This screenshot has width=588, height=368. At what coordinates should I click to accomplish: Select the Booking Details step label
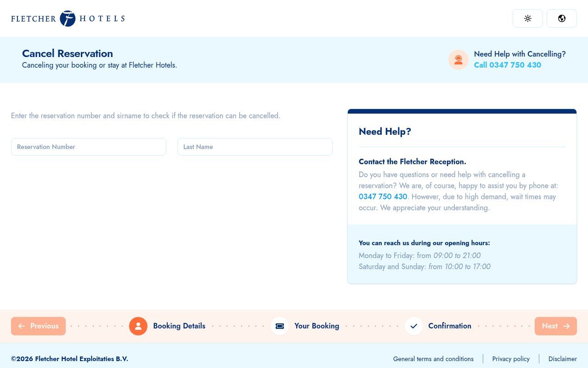(x=179, y=326)
